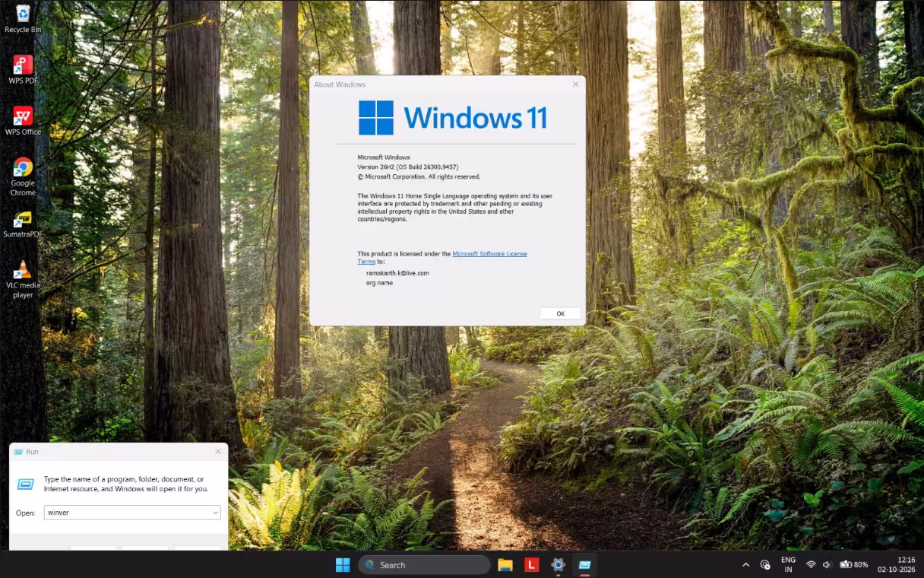Open the Recycle Bin desktop icon

23,18
